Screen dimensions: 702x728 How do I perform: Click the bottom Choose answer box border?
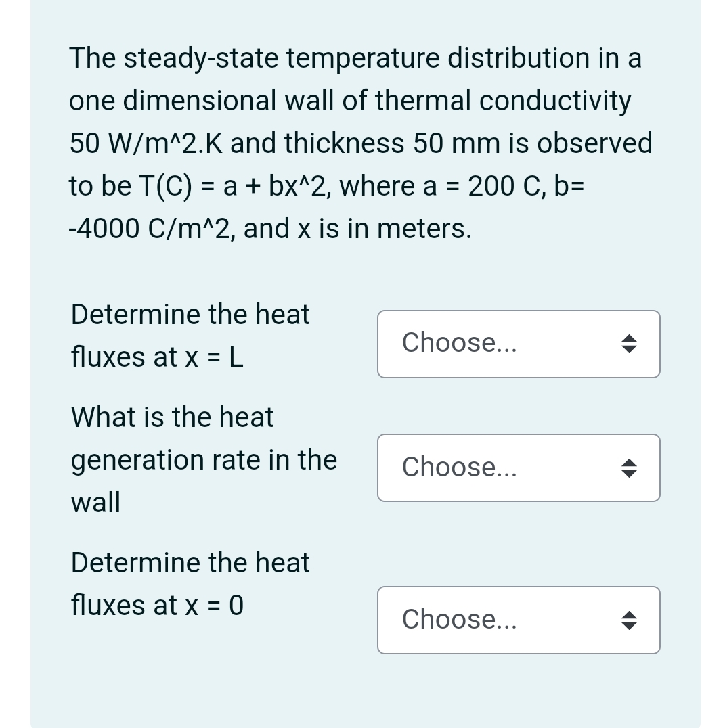click(519, 588)
